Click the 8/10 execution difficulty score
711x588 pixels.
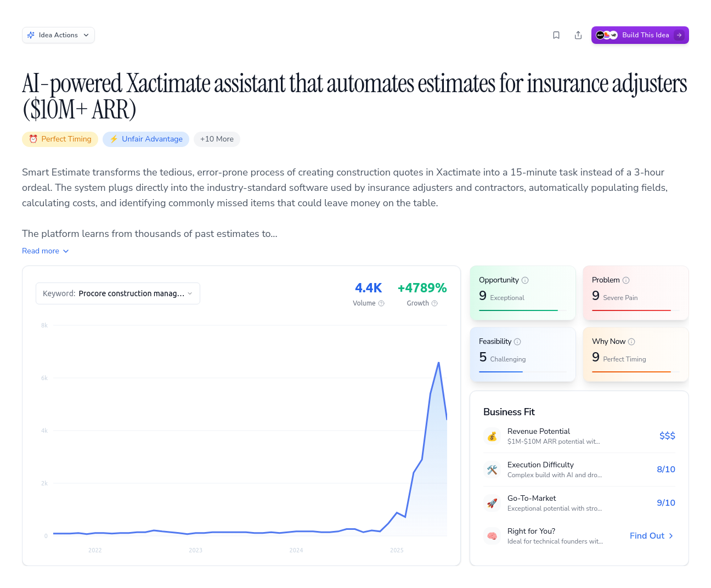(666, 470)
